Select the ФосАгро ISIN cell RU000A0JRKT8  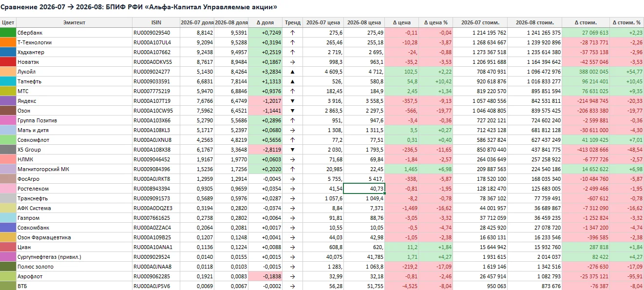pos(156,179)
